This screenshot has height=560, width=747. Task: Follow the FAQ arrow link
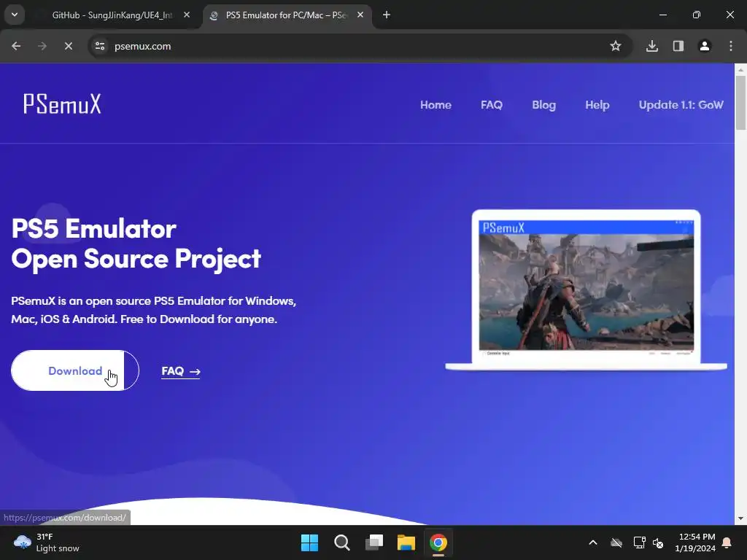click(181, 371)
